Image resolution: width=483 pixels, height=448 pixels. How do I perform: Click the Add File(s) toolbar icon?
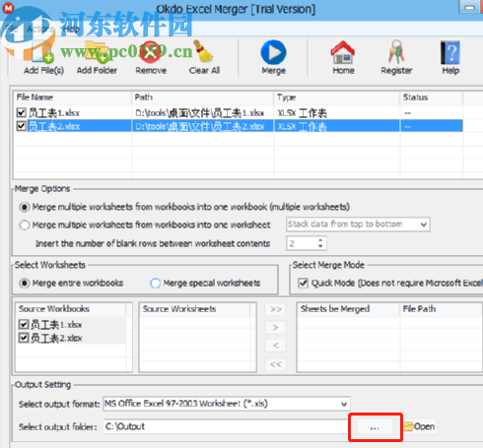pos(43,52)
